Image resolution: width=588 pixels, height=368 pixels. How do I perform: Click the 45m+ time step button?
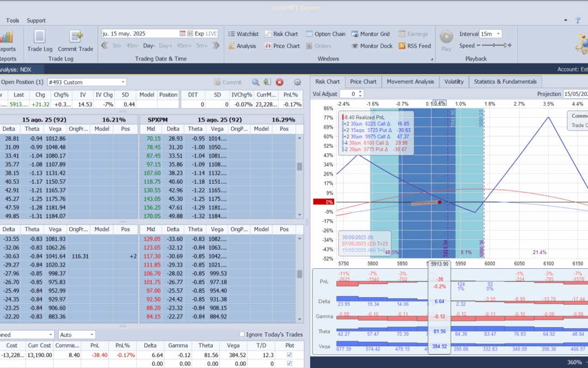pyautogui.click(x=184, y=45)
